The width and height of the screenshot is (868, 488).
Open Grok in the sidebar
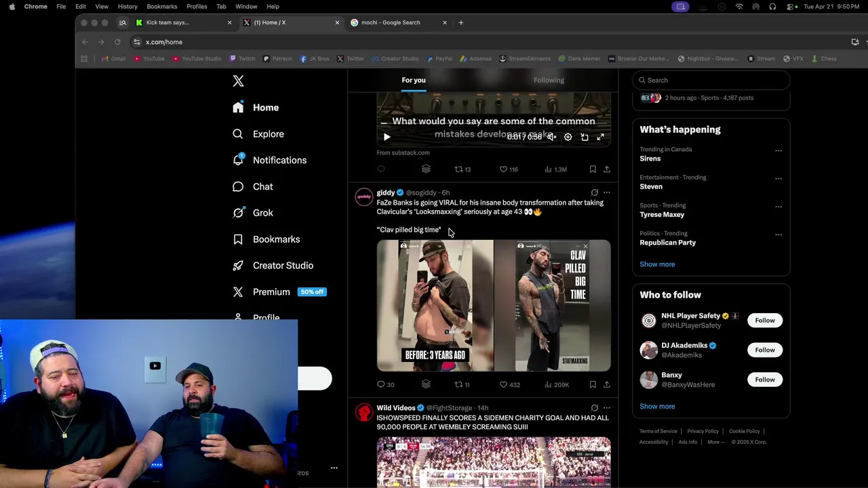click(252, 213)
